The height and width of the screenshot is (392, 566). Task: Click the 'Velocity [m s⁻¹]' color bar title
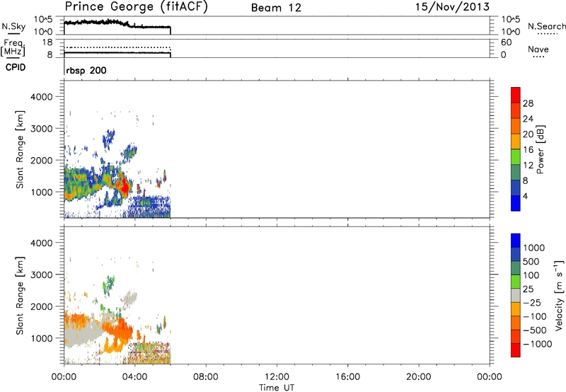(x=559, y=295)
